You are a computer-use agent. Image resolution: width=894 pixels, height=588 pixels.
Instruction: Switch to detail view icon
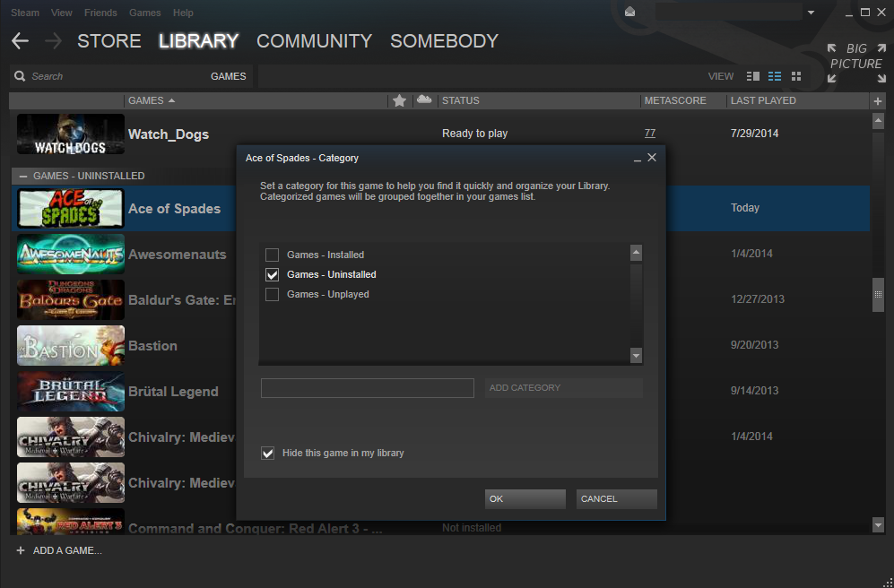coord(753,76)
